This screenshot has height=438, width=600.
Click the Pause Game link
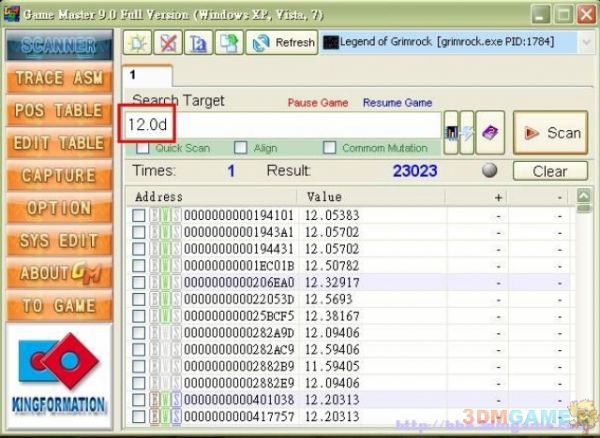pos(316,103)
